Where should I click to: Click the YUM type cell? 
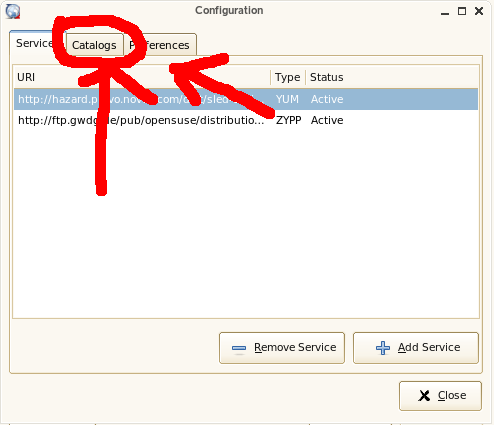click(287, 99)
